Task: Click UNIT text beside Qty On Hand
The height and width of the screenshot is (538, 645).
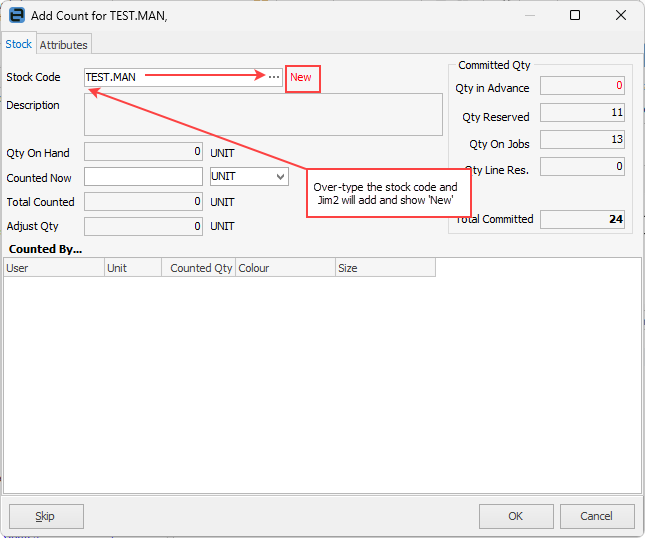Action: 222,153
